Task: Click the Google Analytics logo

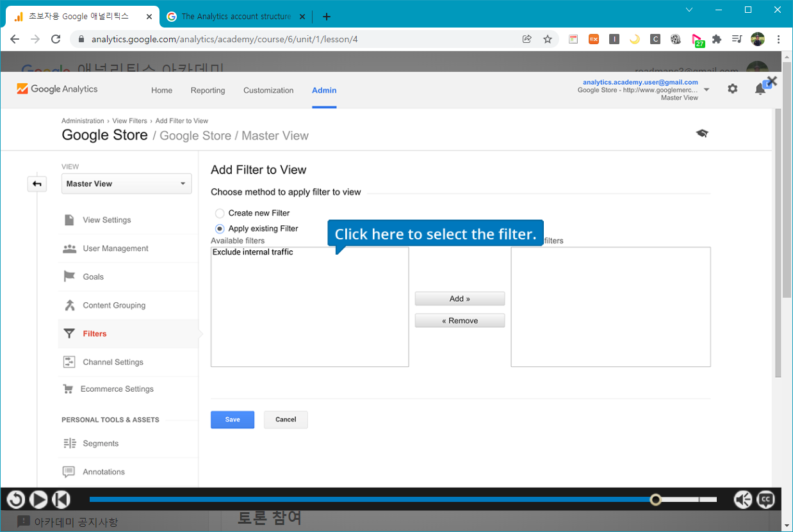Action: pos(57,89)
